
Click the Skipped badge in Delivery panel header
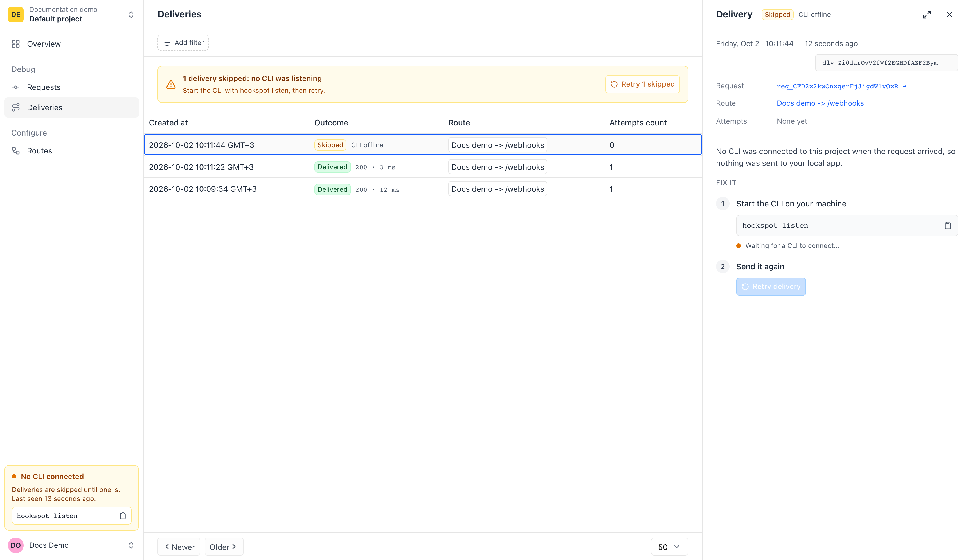tap(777, 15)
